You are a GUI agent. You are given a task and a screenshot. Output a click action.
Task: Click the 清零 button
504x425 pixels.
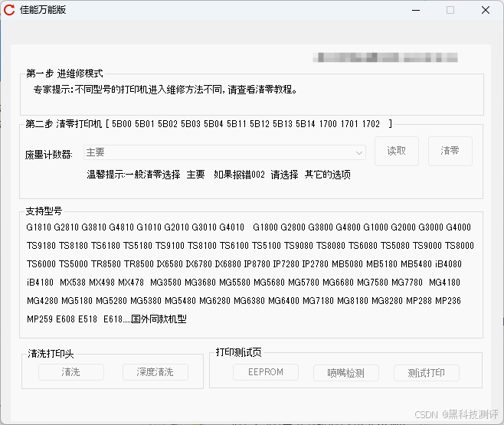point(450,151)
